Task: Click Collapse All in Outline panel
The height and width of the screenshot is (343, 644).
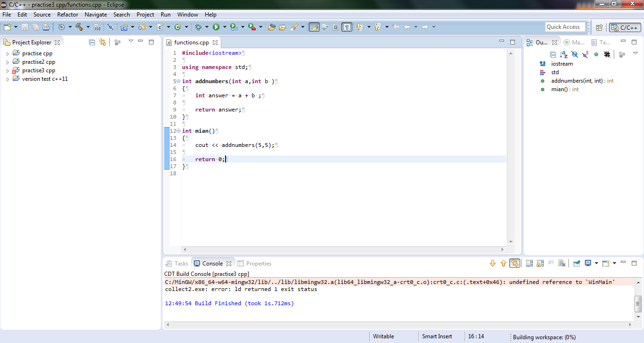Action: [553, 54]
